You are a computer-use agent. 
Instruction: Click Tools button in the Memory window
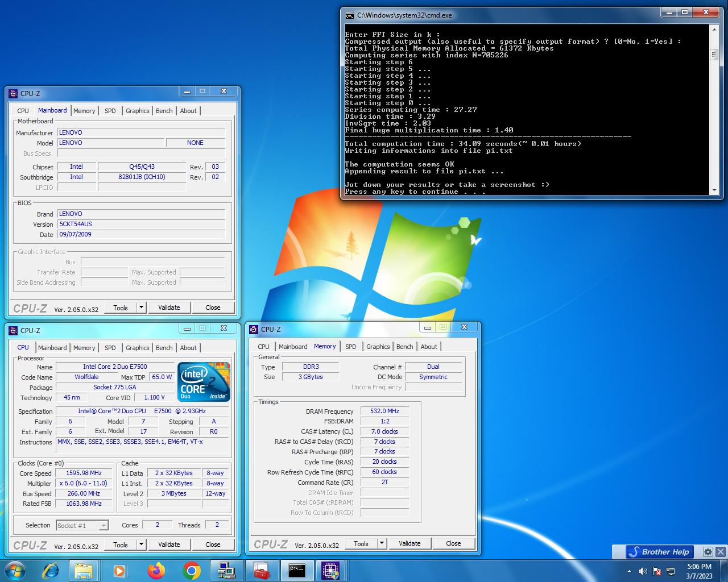361,543
